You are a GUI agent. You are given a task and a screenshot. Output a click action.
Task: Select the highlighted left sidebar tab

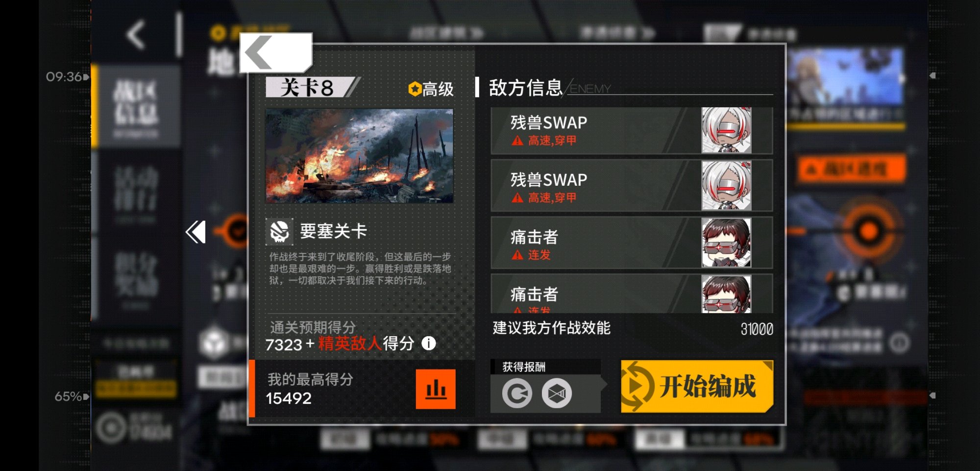click(x=136, y=106)
